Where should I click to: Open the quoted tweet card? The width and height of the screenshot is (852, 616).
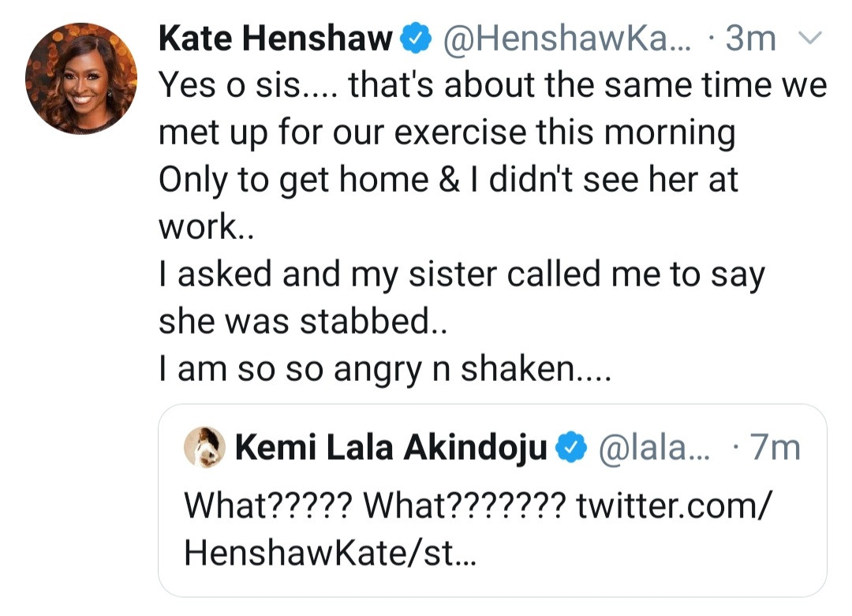(x=492, y=501)
